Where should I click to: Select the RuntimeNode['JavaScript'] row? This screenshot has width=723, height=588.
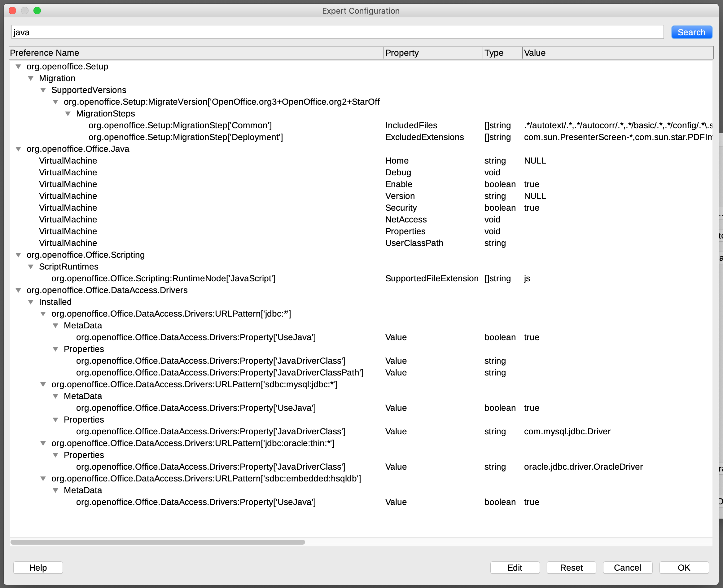(x=163, y=279)
